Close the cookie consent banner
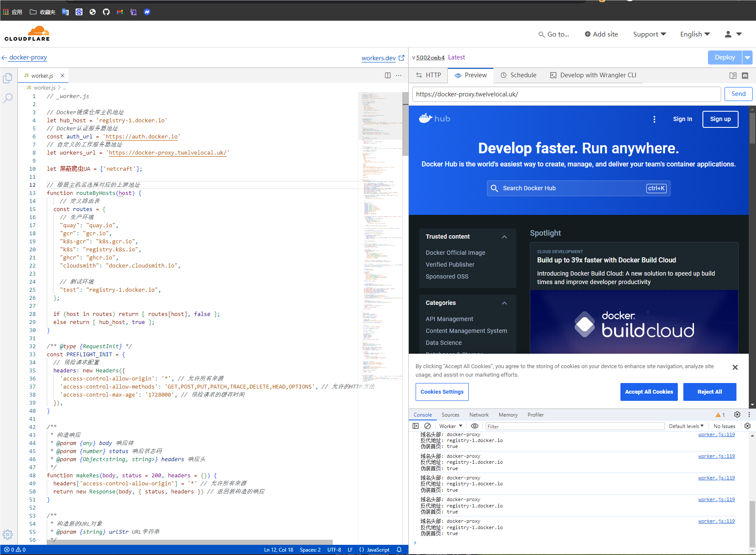 pos(735,367)
